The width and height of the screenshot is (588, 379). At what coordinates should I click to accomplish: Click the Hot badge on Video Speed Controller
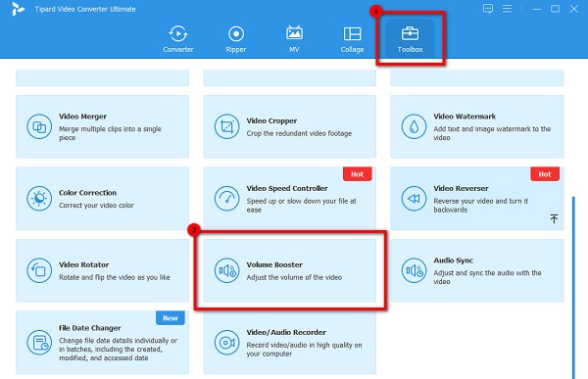(x=358, y=174)
